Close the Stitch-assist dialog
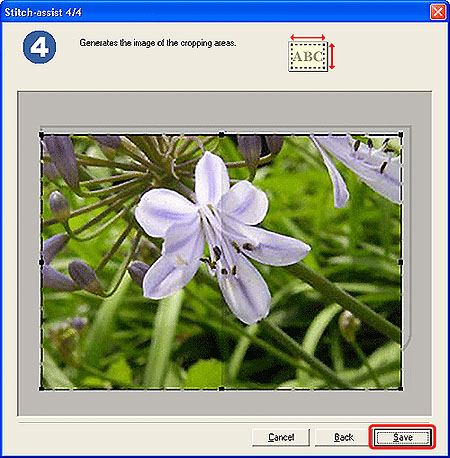 tap(438, 12)
